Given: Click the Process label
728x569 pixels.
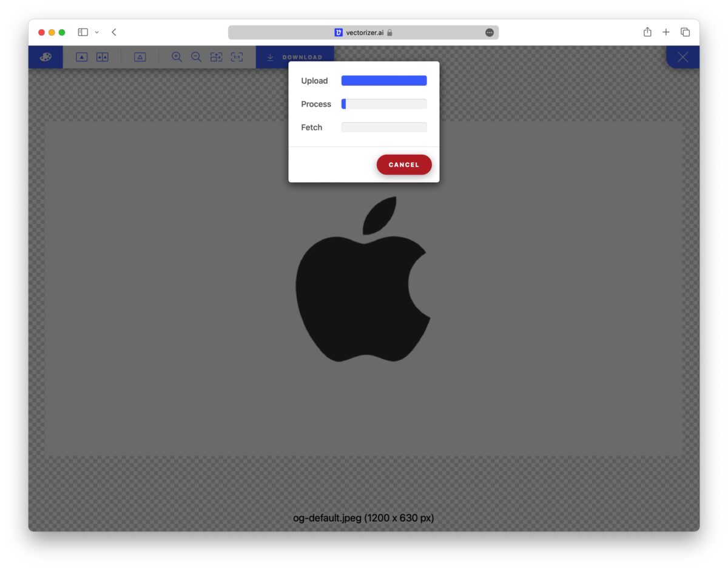Looking at the screenshot, I should pos(316,104).
